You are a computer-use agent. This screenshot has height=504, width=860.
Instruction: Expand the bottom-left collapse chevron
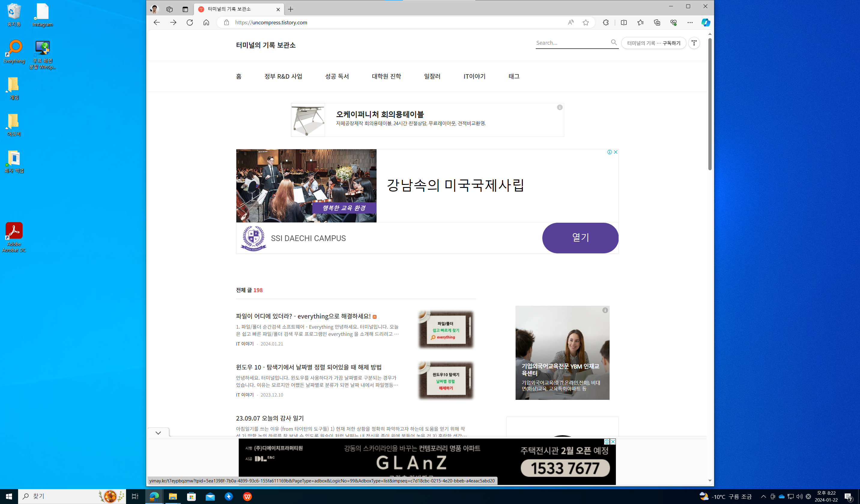click(158, 433)
